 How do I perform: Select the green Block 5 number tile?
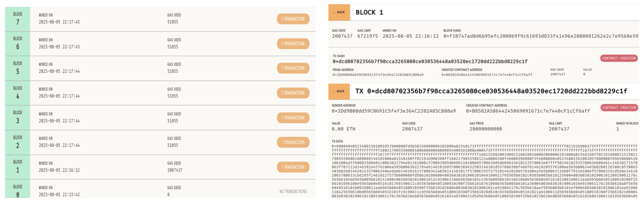click(18, 68)
